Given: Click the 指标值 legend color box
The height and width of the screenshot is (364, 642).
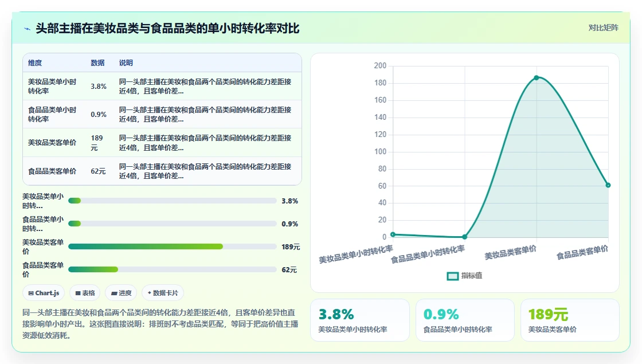Looking at the screenshot, I should coord(452,276).
